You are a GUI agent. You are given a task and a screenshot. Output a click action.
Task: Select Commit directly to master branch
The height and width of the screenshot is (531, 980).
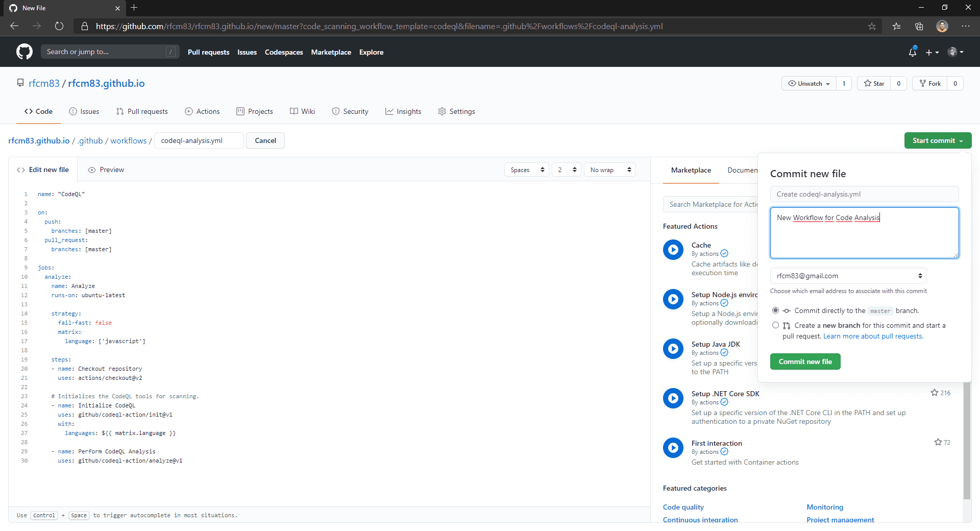click(775, 310)
